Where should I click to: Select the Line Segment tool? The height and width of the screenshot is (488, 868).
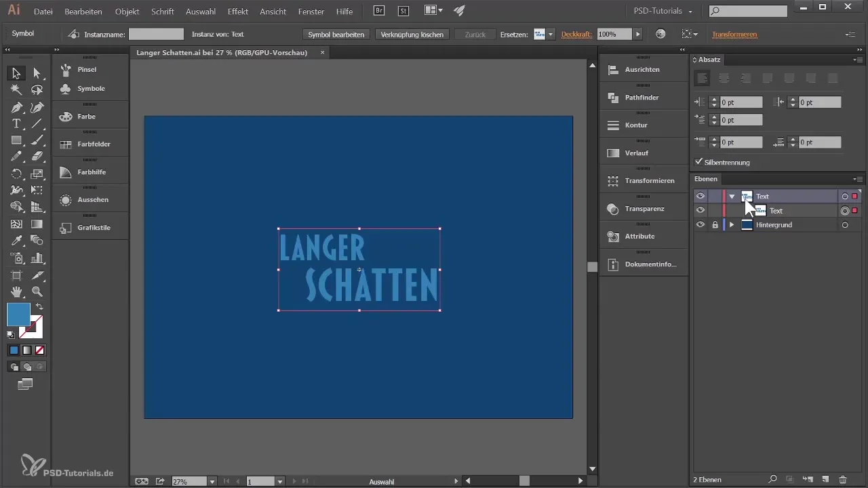tap(37, 123)
